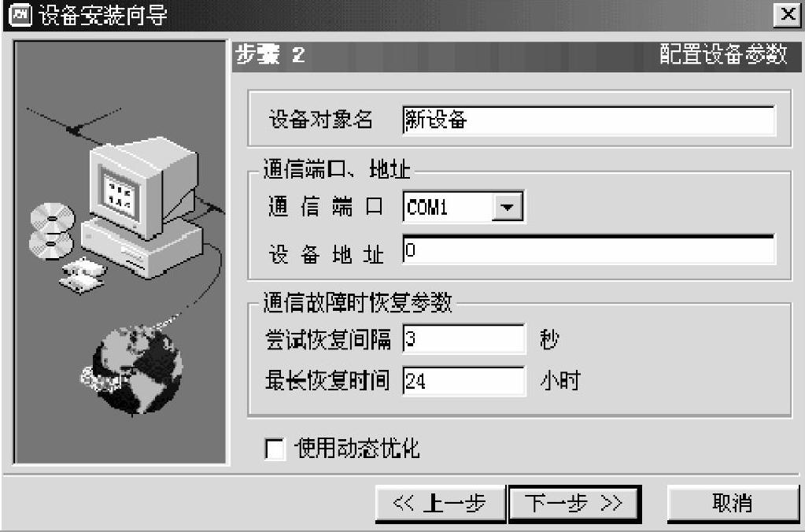Select the 尝试恢复间隔 seconds field

464,339
